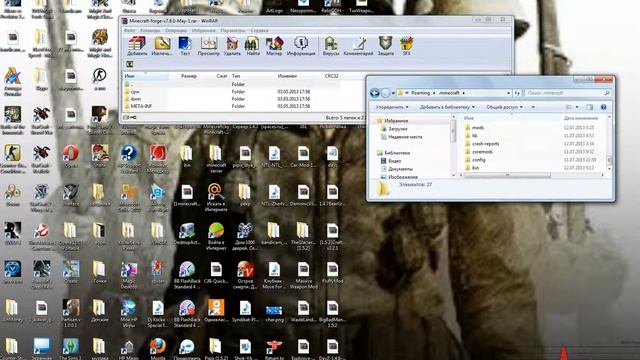Toggle the Explorer preview pane icon
The width and height of the screenshot is (640, 360).
pos(589,107)
